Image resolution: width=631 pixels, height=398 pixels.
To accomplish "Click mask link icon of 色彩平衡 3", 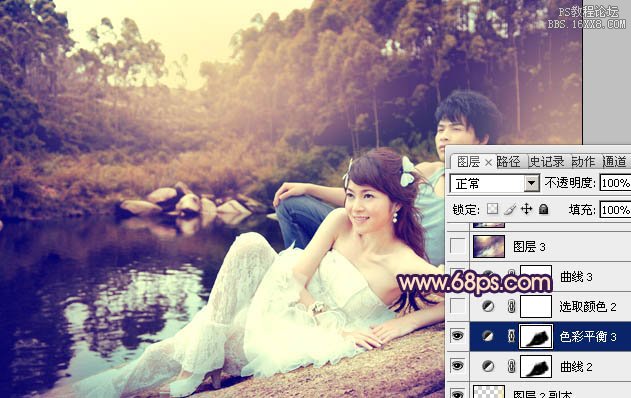I will (x=511, y=336).
